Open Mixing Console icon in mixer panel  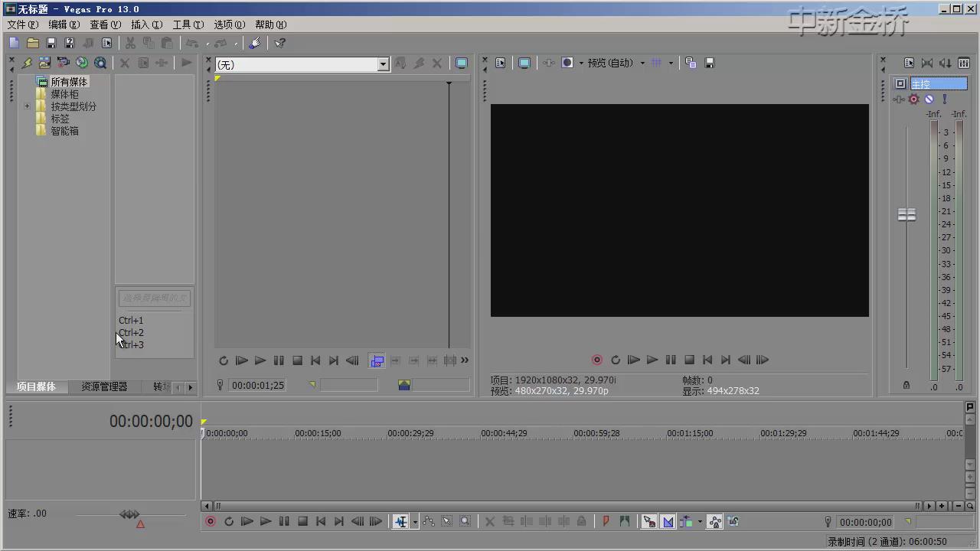(964, 63)
